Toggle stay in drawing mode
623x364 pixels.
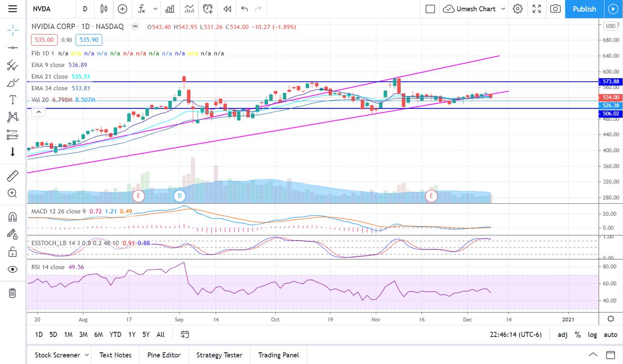pos(13,234)
